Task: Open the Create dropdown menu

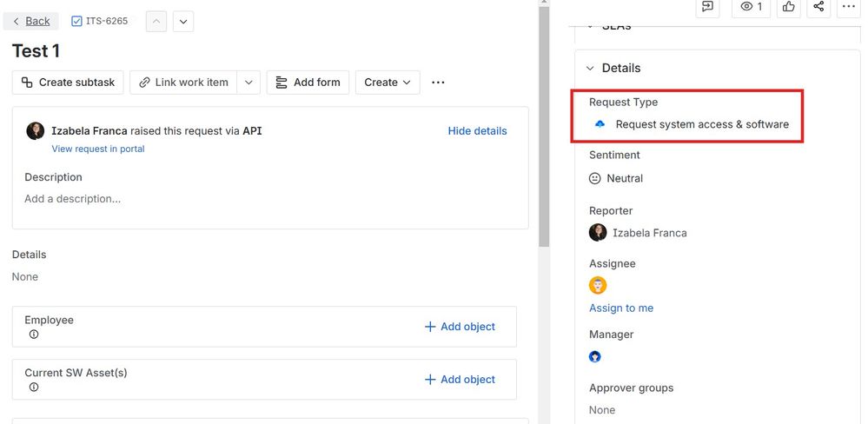Action: (x=388, y=83)
